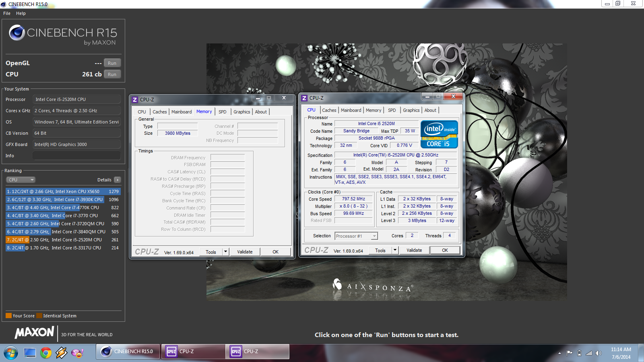Screen dimensions: 644x362
Task: Select ranking row Intel Core i7-3840QM CPU
Action: (x=63, y=232)
